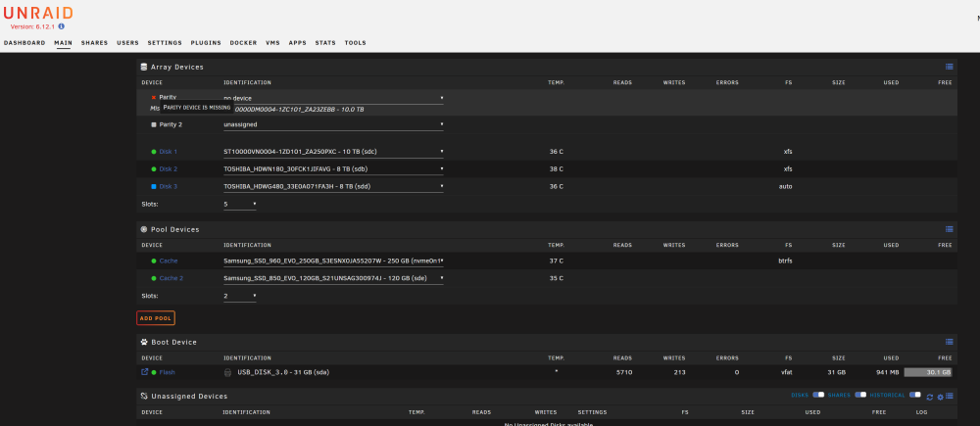Click the Unassigned Devices refresh icon
The height and width of the screenshot is (426, 980).
pos(930,397)
